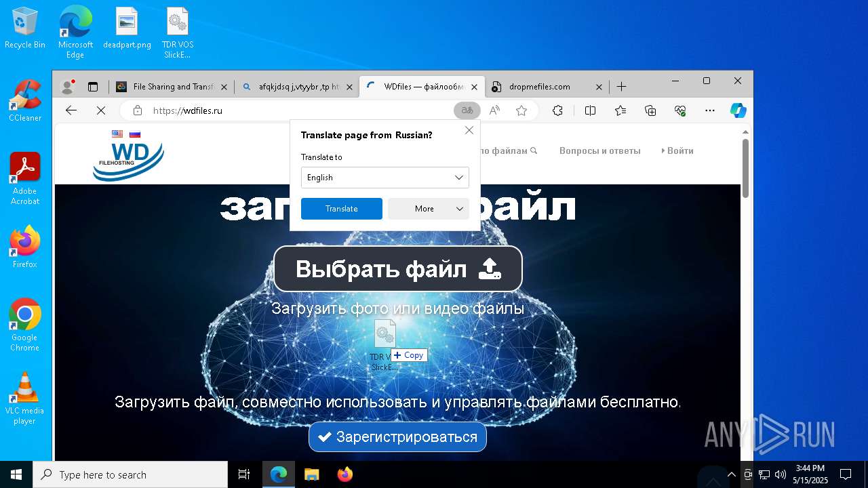
Task: Stop loading the page
Action: [x=100, y=110]
